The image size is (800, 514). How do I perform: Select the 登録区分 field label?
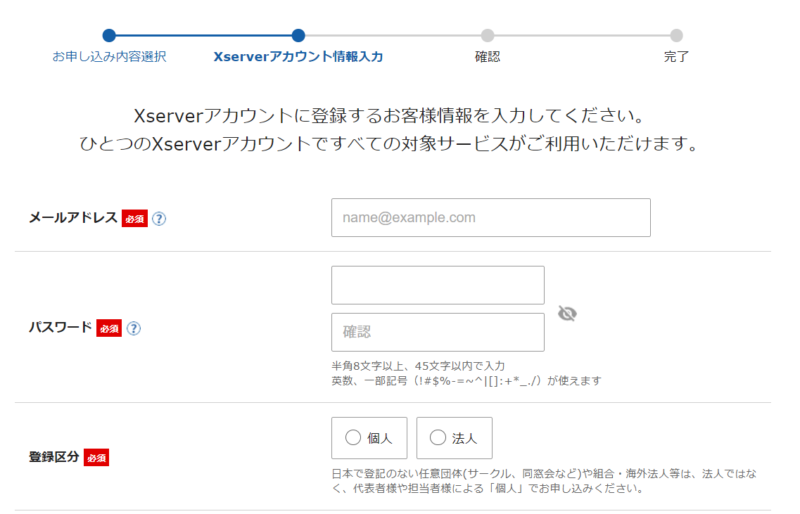pyautogui.click(x=54, y=457)
